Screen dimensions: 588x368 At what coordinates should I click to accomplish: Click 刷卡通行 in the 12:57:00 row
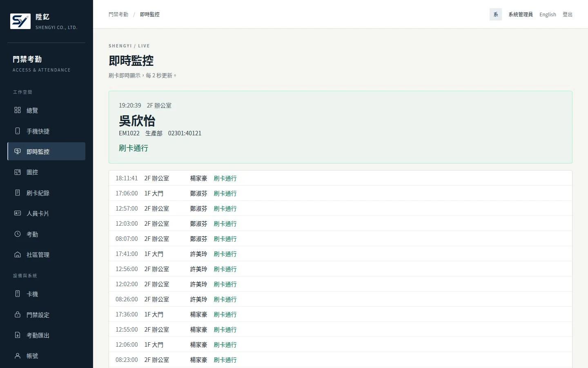pos(225,209)
